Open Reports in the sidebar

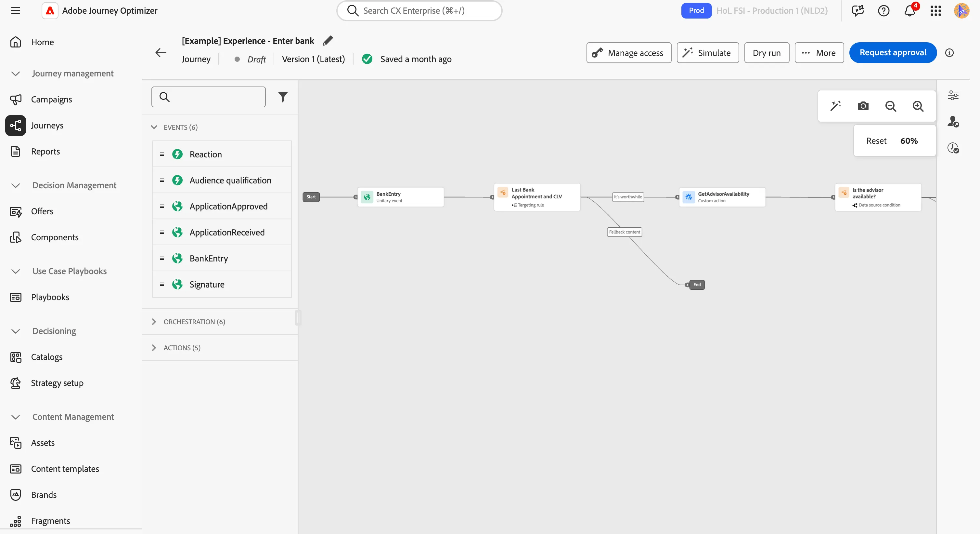tap(45, 151)
